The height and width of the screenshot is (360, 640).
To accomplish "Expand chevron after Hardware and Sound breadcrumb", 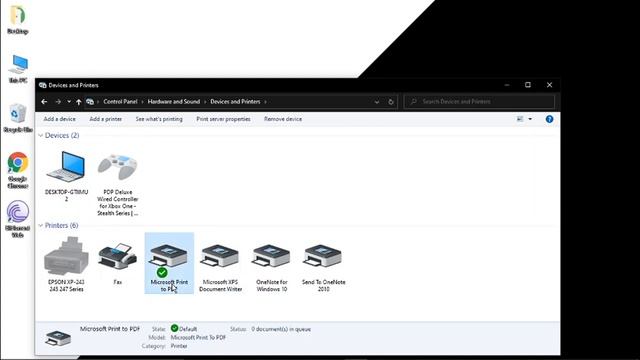I will click(x=205, y=102).
